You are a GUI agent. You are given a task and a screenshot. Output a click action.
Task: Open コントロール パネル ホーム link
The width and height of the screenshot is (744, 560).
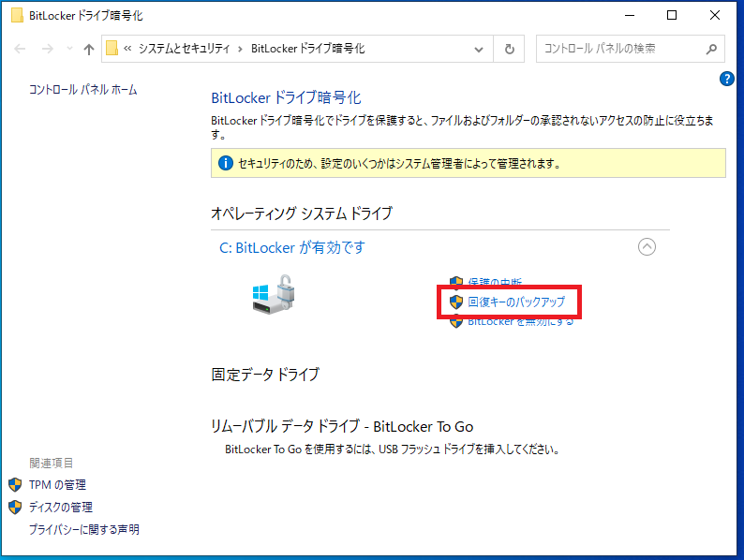pos(83,90)
